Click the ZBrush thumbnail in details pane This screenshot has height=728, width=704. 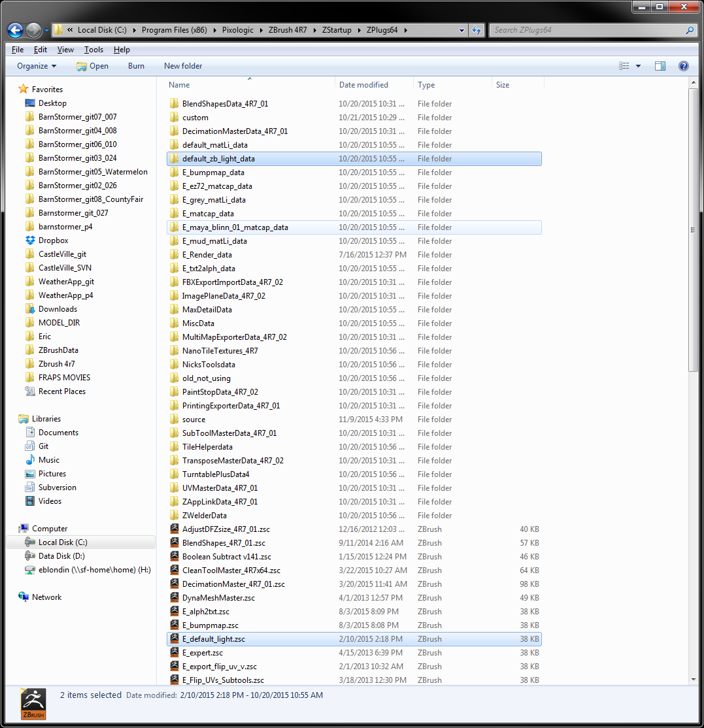tap(33, 704)
